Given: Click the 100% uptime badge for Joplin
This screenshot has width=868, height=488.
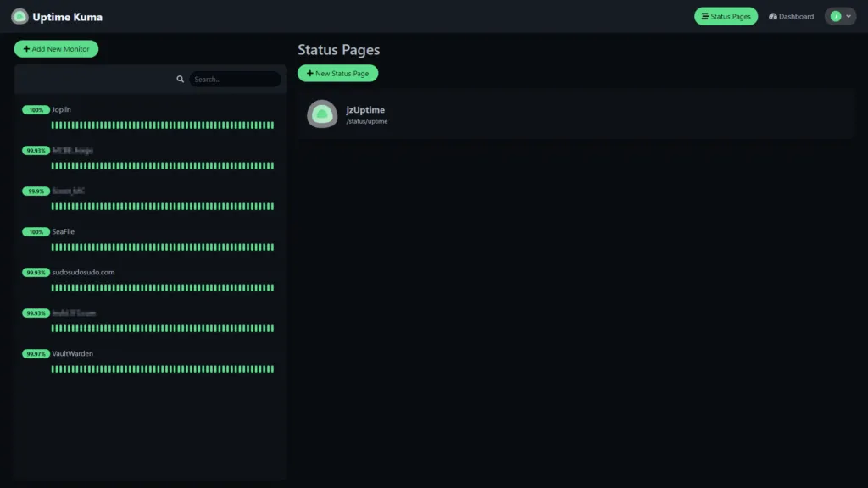Looking at the screenshot, I should pos(36,109).
